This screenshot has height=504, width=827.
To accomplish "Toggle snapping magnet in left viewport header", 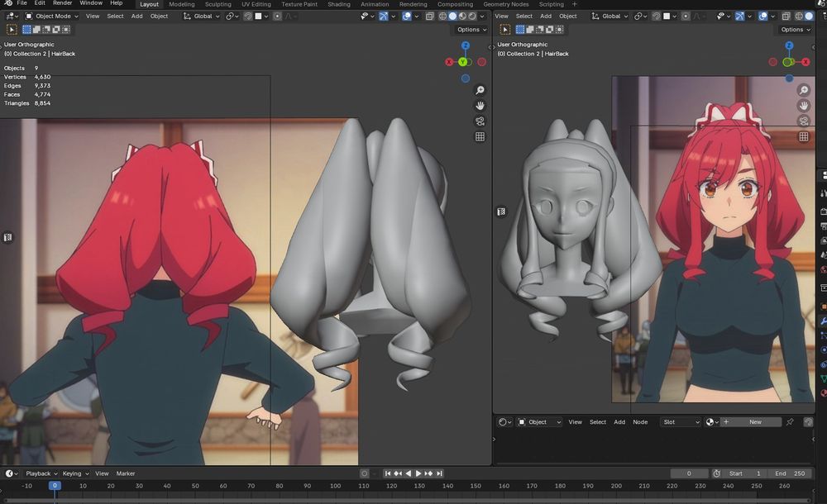I will click(248, 17).
